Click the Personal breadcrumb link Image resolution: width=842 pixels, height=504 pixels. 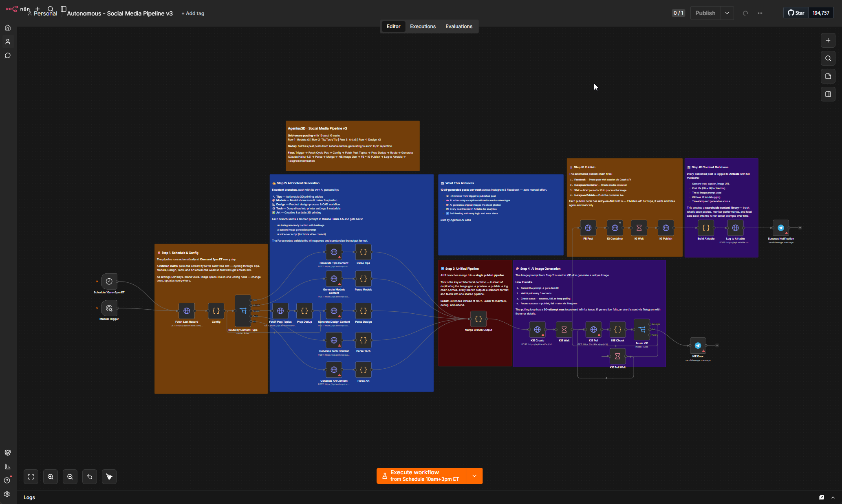pyautogui.click(x=45, y=13)
